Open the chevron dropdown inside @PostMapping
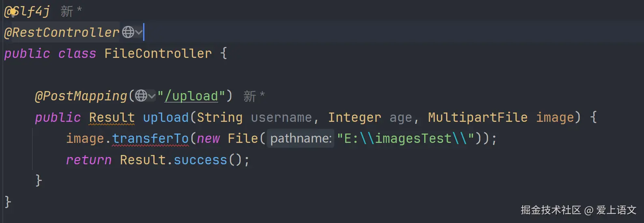 click(152, 96)
